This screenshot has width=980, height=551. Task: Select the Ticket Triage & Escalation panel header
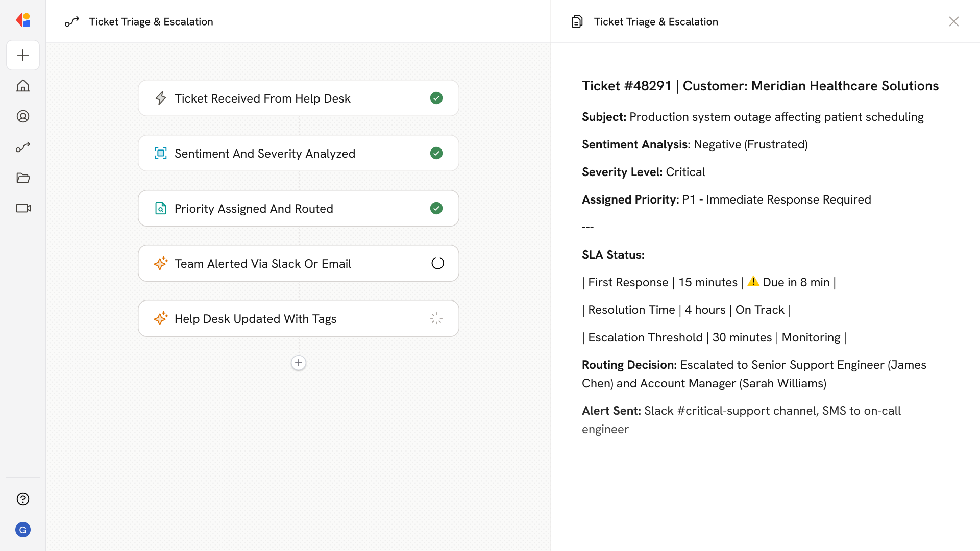click(656, 21)
